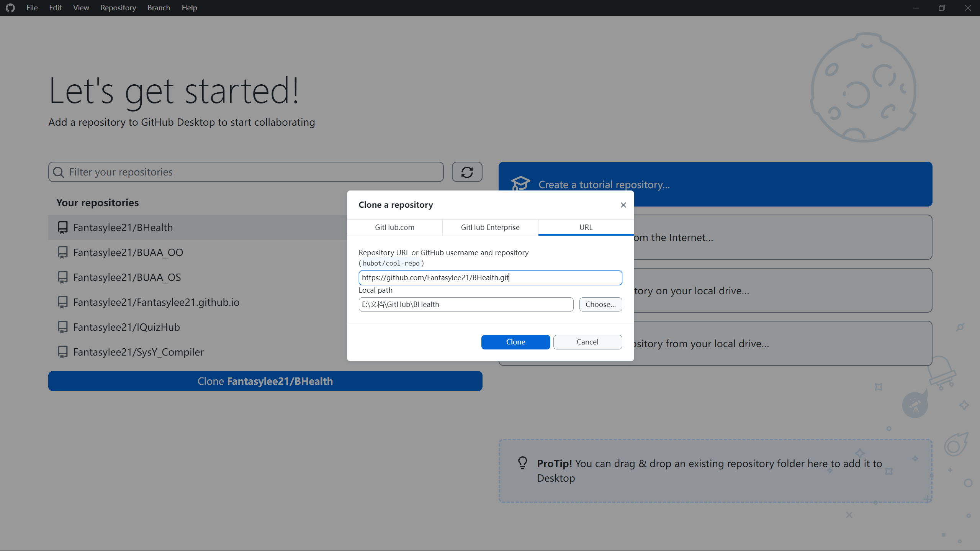Viewport: 980px width, 551px height.
Task: Select the URL tab
Action: [586, 227]
